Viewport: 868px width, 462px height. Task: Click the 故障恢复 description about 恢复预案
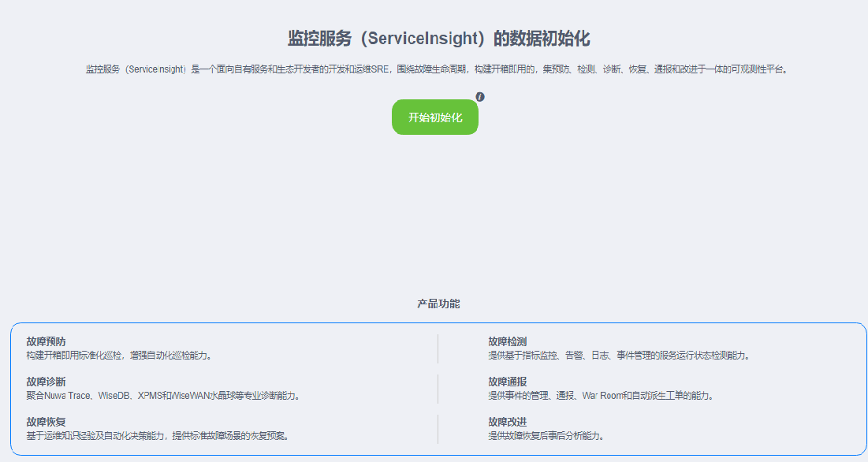(x=157, y=435)
